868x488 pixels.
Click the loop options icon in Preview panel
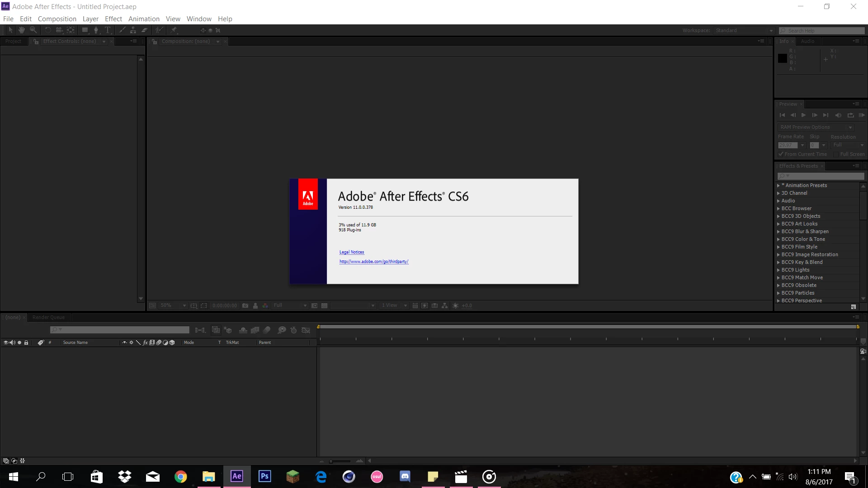[x=850, y=115]
